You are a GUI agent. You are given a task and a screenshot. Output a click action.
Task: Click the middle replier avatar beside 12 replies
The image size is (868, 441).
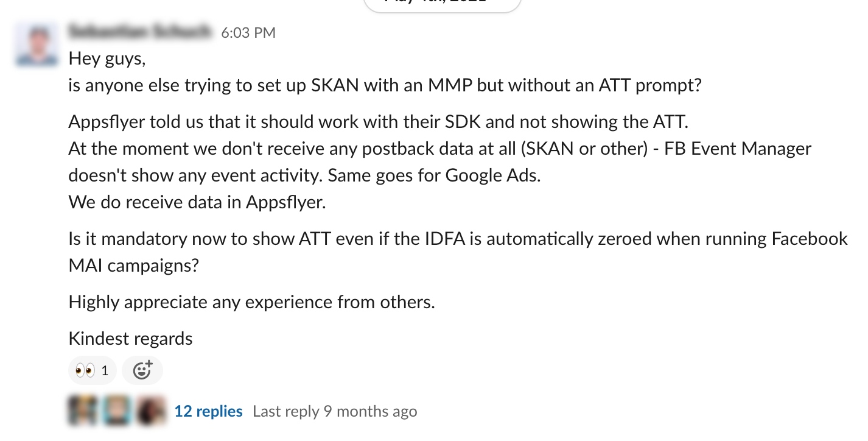pyautogui.click(x=117, y=410)
